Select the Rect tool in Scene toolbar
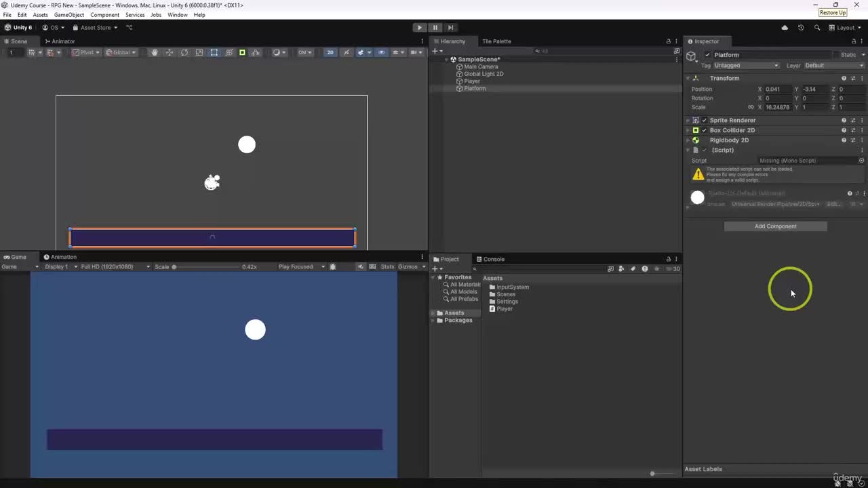This screenshot has width=868, height=488. tap(214, 52)
